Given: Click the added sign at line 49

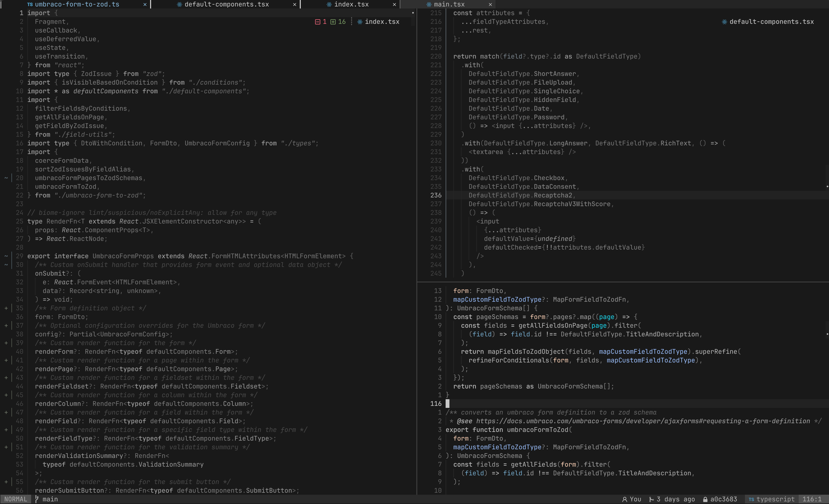Looking at the screenshot, I should coord(6,430).
